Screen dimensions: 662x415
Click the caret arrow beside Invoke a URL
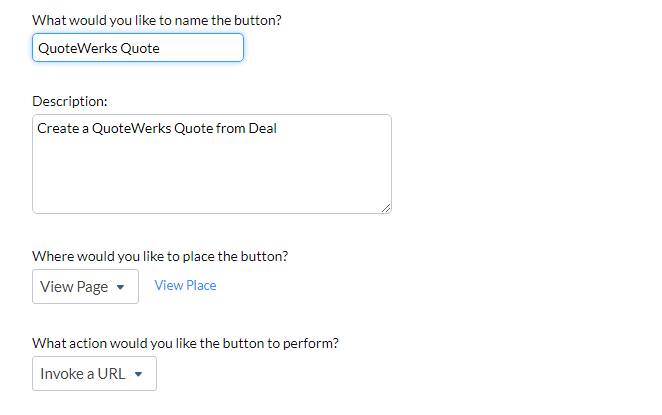tap(138, 375)
